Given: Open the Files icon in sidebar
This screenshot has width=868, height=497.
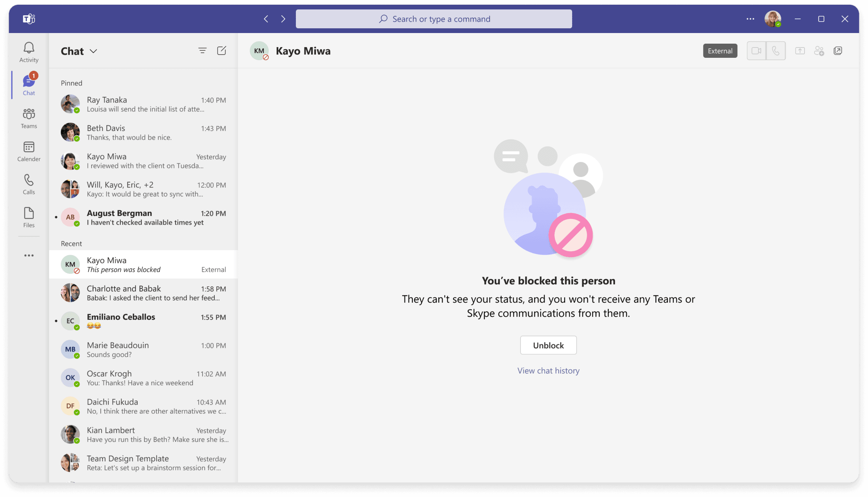Looking at the screenshot, I should (29, 217).
